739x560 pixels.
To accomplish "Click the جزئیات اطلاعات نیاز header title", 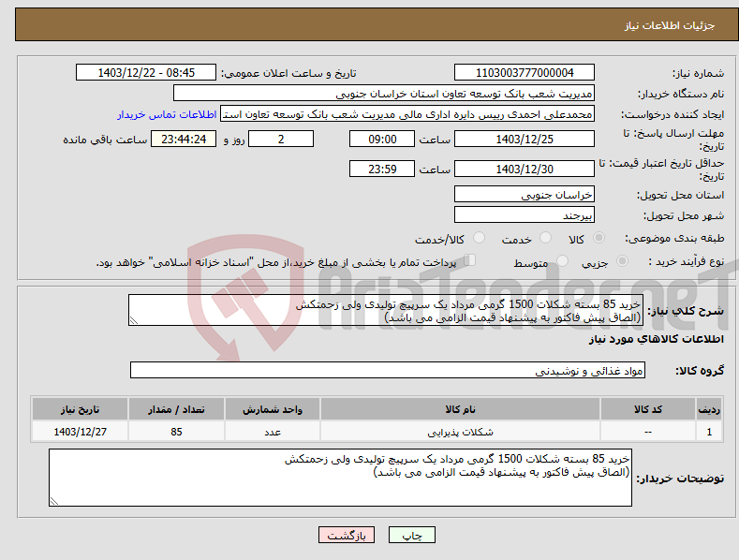I will click(x=670, y=25).
